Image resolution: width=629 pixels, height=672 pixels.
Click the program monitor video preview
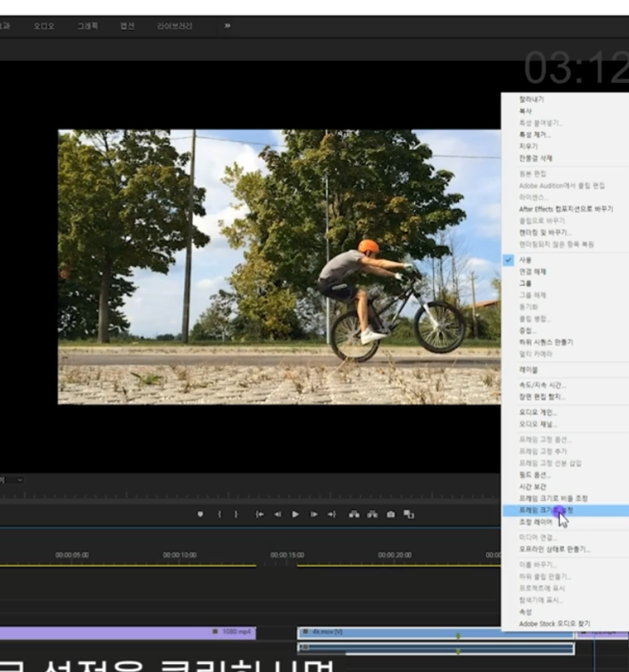click(x=279, y=266)
